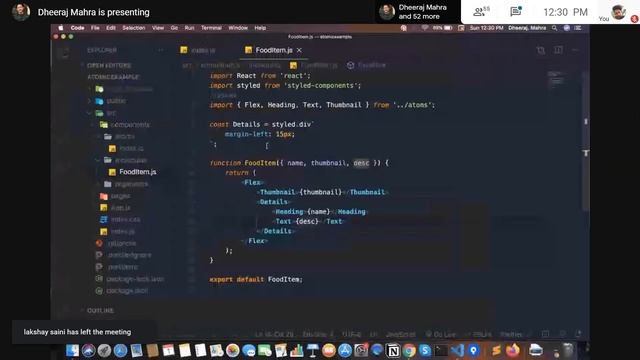This screenshot has width=640, height=360.
Task: Open the Help menu
Action: click(x=260, y=28)
